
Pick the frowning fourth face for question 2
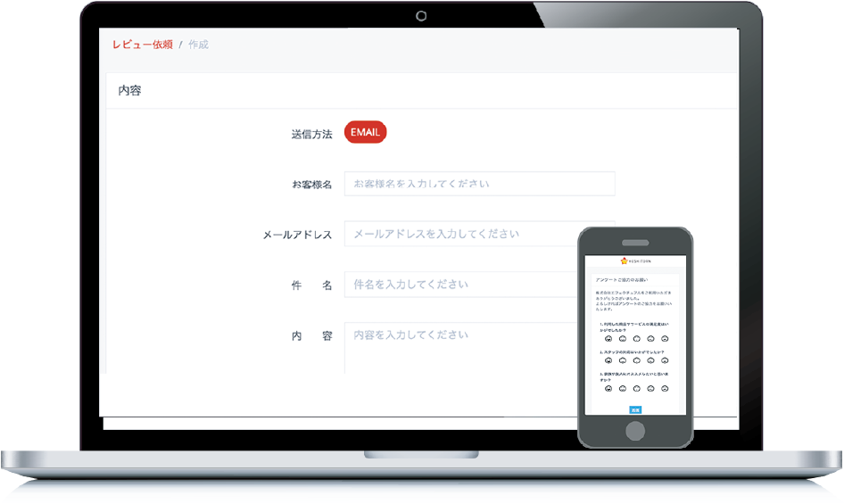(650, 360)
